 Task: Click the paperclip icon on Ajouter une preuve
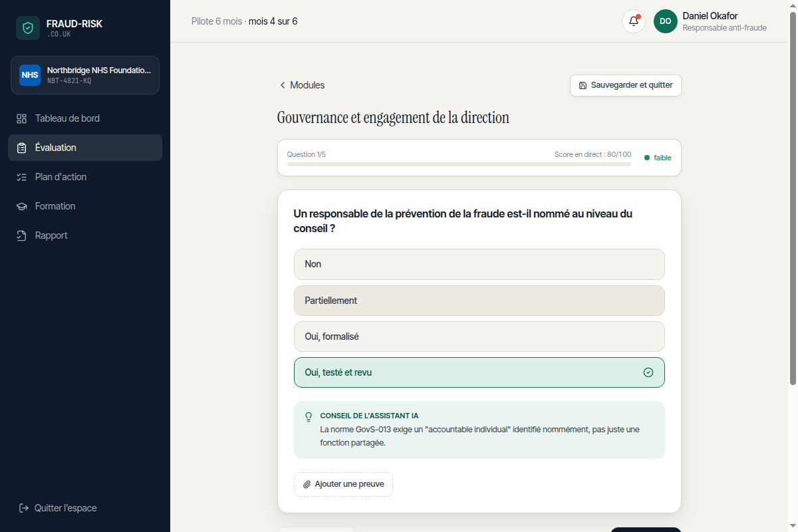[x=307, y=484]
